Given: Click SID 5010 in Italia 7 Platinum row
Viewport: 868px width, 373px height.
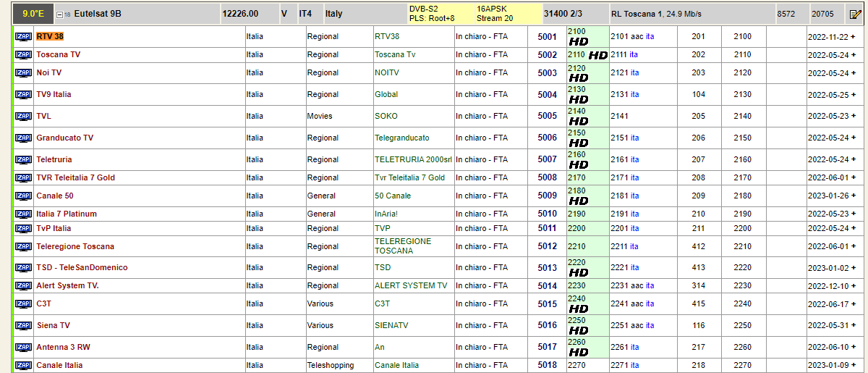Looking at the screenshot, I should click(x=548, y=214).
